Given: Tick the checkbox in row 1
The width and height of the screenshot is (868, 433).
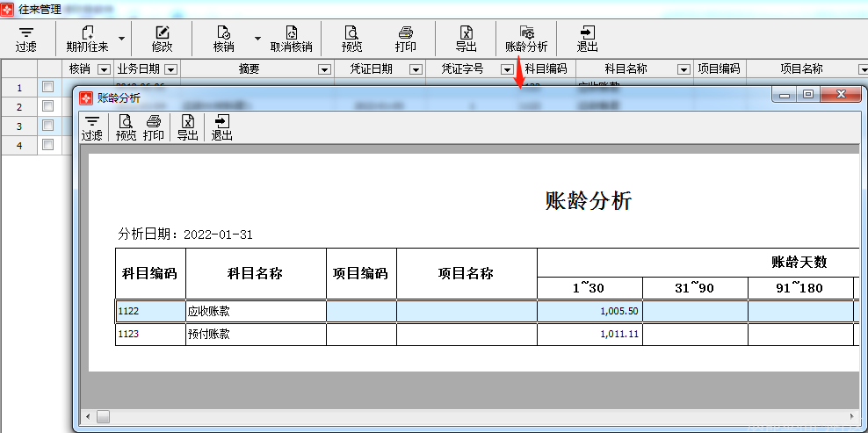Looking at the screenshot, I should 48,86.
